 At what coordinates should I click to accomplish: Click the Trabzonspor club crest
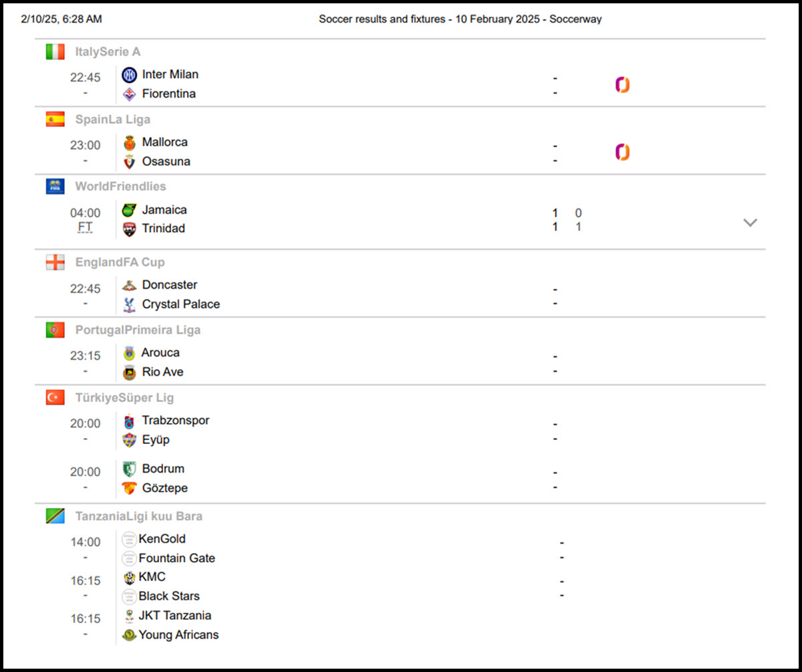(x=129, y=421)
